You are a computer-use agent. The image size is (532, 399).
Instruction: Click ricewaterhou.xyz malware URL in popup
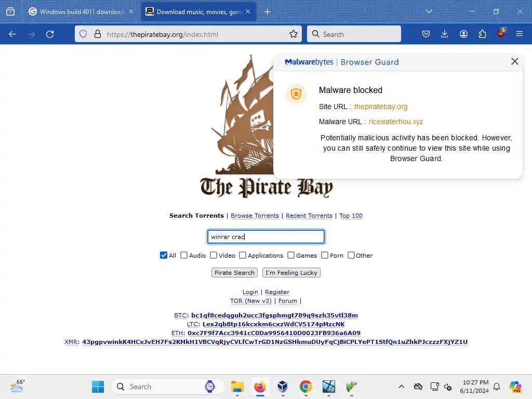click(x=396, y=122)
